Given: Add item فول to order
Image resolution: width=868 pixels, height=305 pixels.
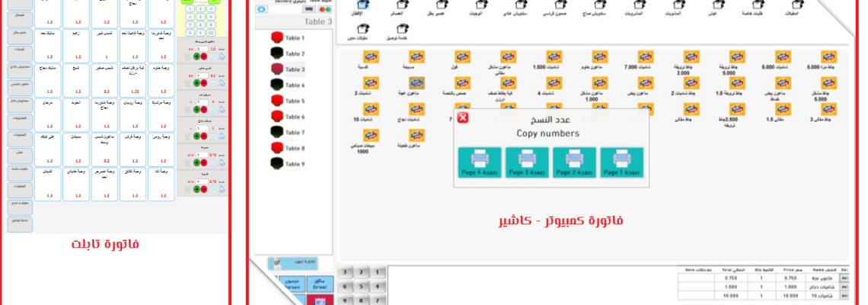Looking at the screenshot, I should (462, 60).
